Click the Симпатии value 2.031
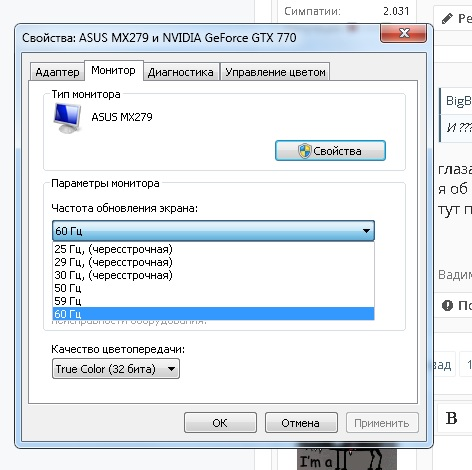 [396, 11]
